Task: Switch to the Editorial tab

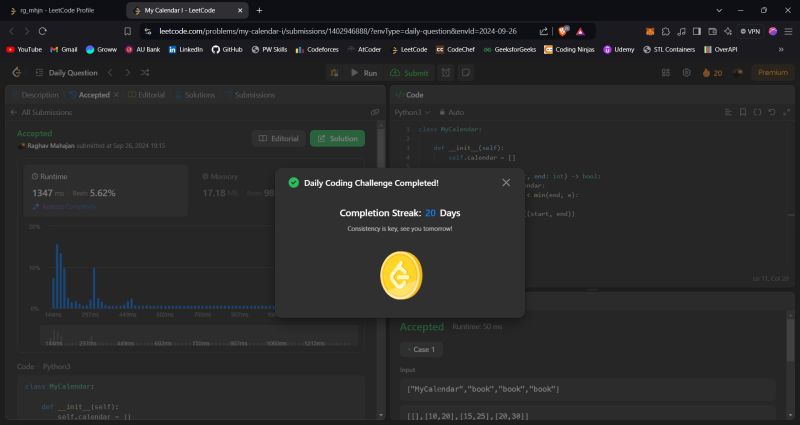Action: 146,94
